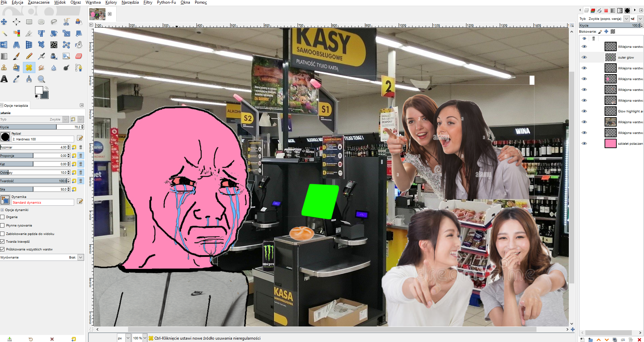Click the new layer button
The image size is (644, 342).
pos(582,340)
